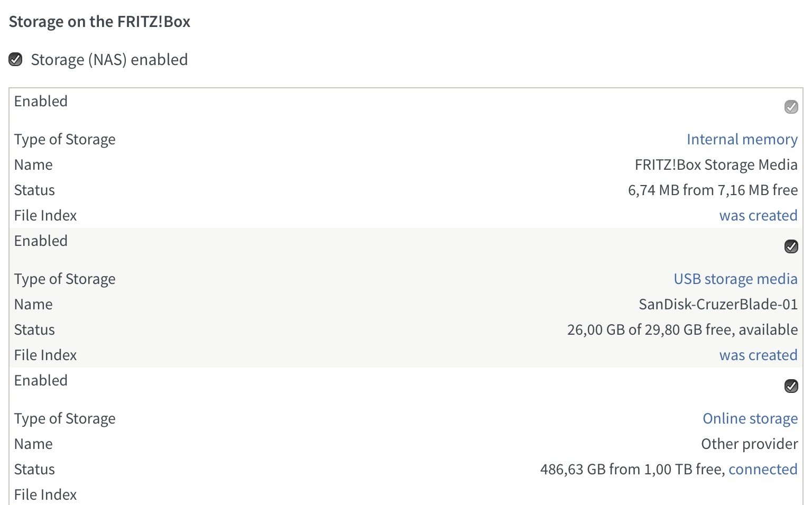Click 'was created' for SanDisk-CruzerBlade-01
The image size is (812, 505).
click(758, 355)
